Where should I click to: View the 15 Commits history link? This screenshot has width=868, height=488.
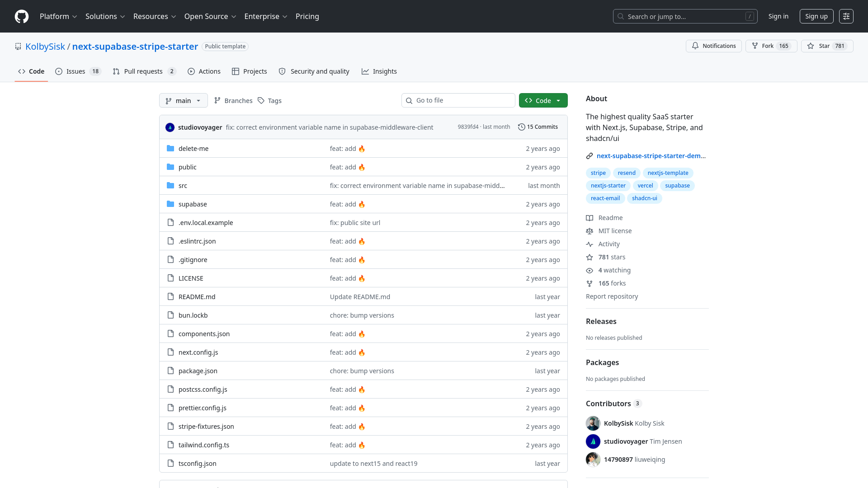(538, 127)
